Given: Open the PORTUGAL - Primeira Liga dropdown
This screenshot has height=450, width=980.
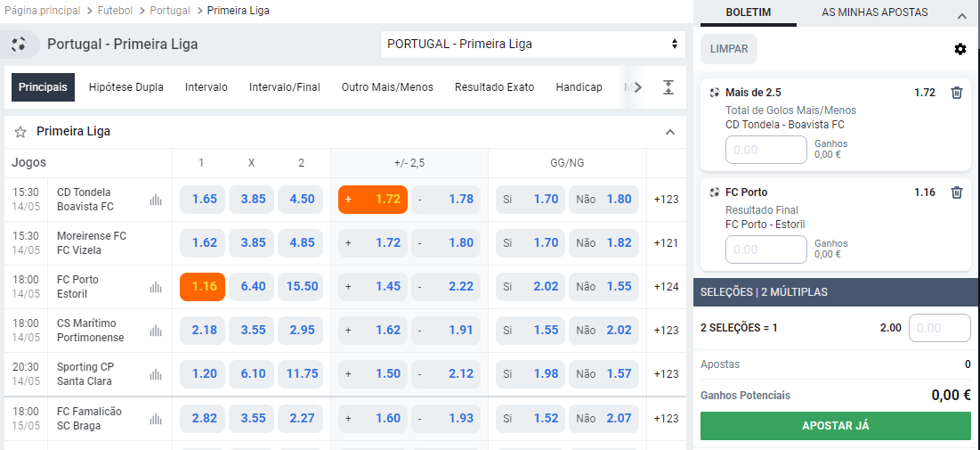Looking at the screenshot, I should point(532,45).
